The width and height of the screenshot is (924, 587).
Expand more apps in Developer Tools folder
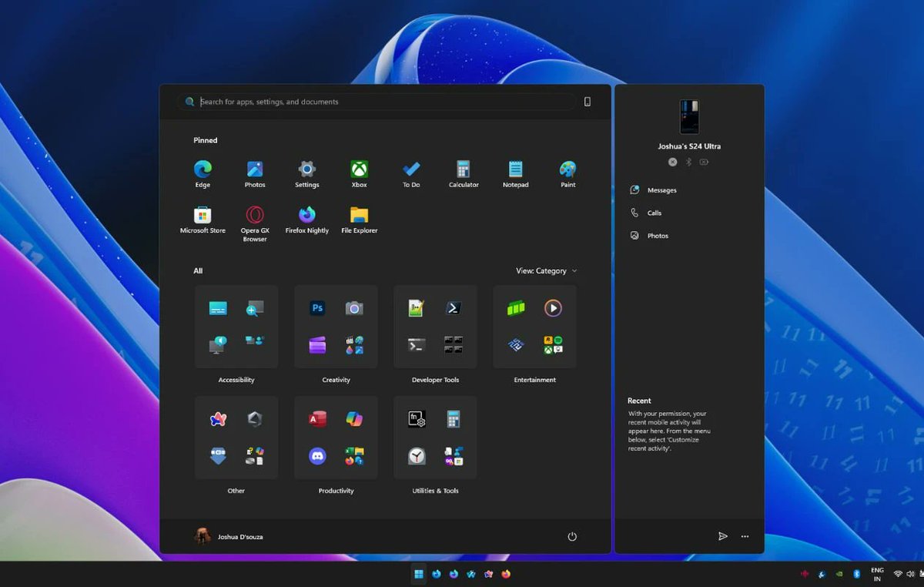(454, 345)
